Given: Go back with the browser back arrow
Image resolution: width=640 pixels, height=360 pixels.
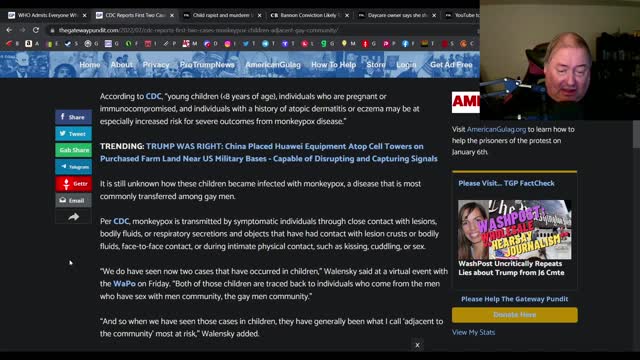Looking at the screenshot, I should coord(9,30).
